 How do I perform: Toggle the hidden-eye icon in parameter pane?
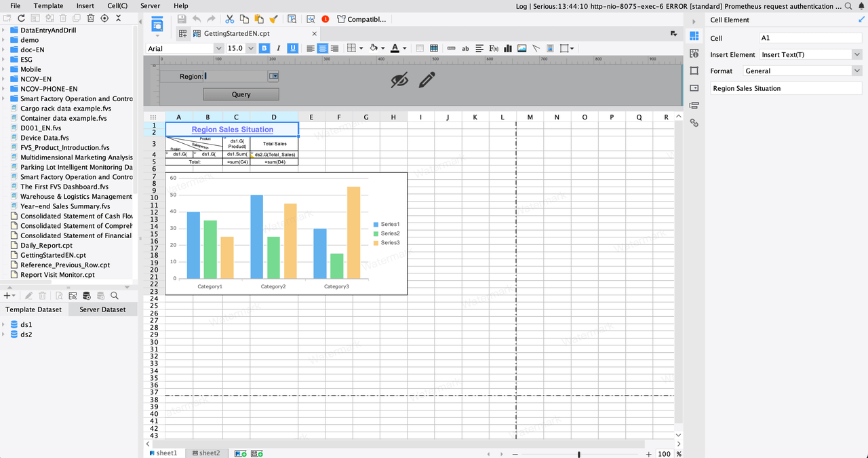point(400,80)
